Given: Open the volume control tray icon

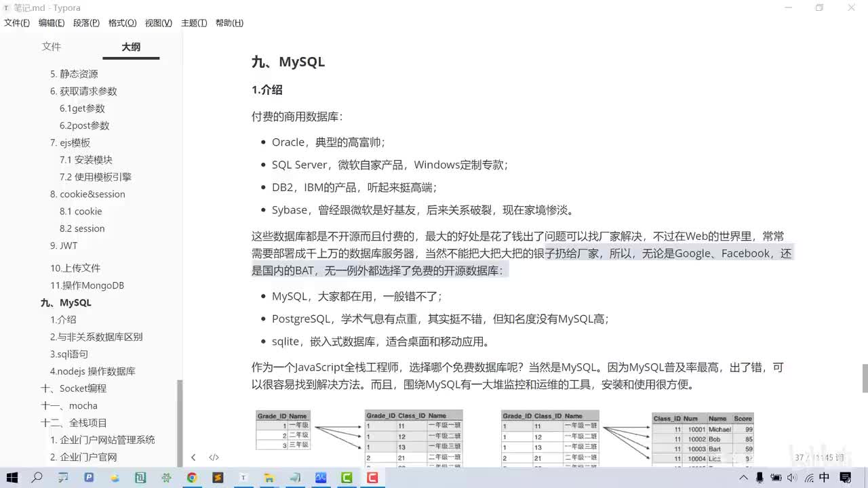Looking at the screenshot, I should [793, 478].
